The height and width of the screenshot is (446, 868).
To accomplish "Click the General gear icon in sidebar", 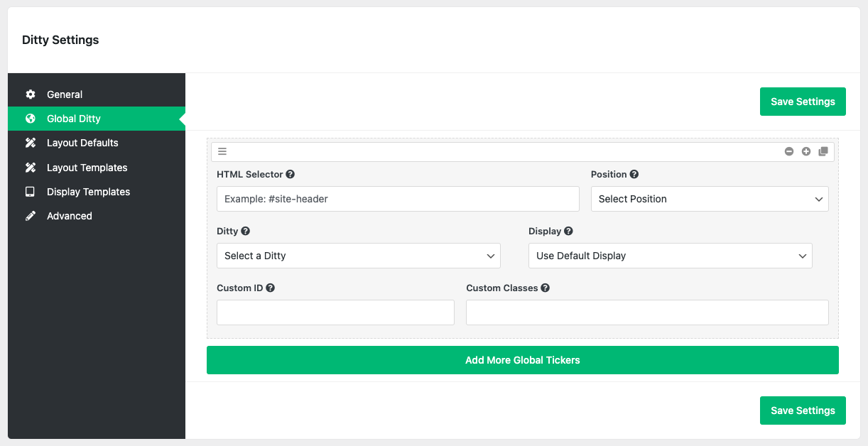I will pyautogui.click(x=31, y=94).
